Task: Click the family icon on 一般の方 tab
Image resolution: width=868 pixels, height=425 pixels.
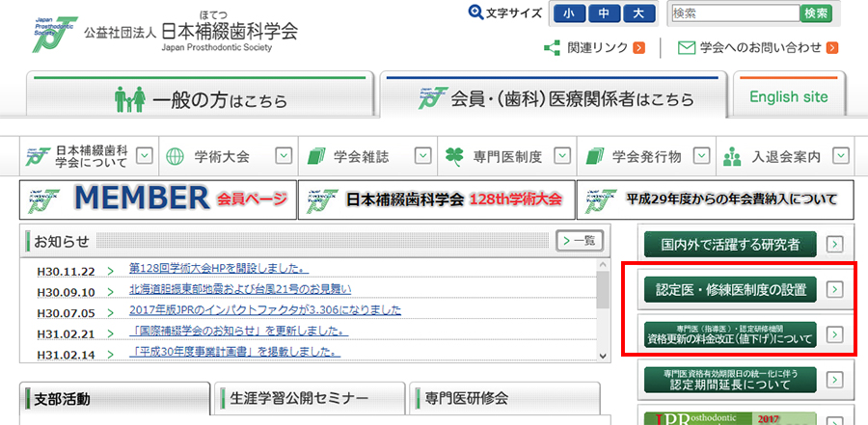Action: tap(129, 99)
